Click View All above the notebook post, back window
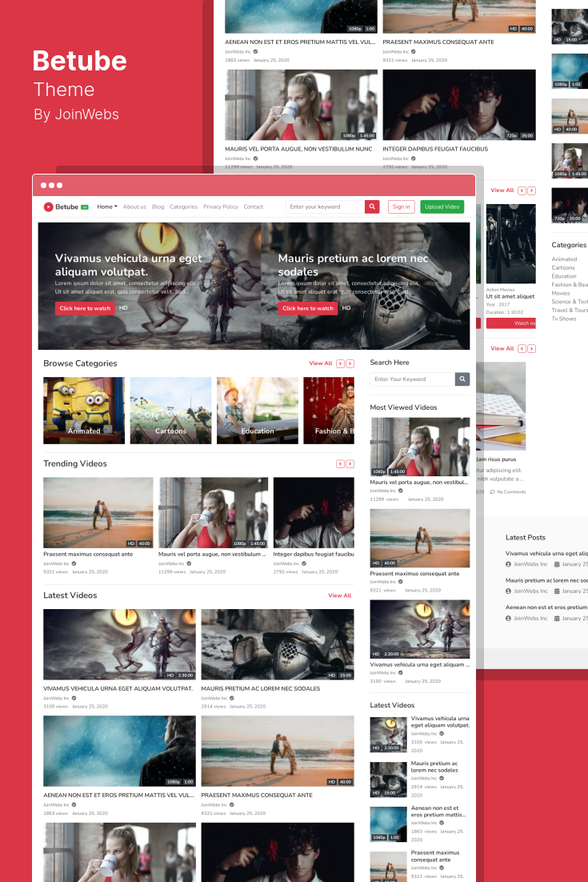Screen dimensions: 588x882 tap(502, 349)
